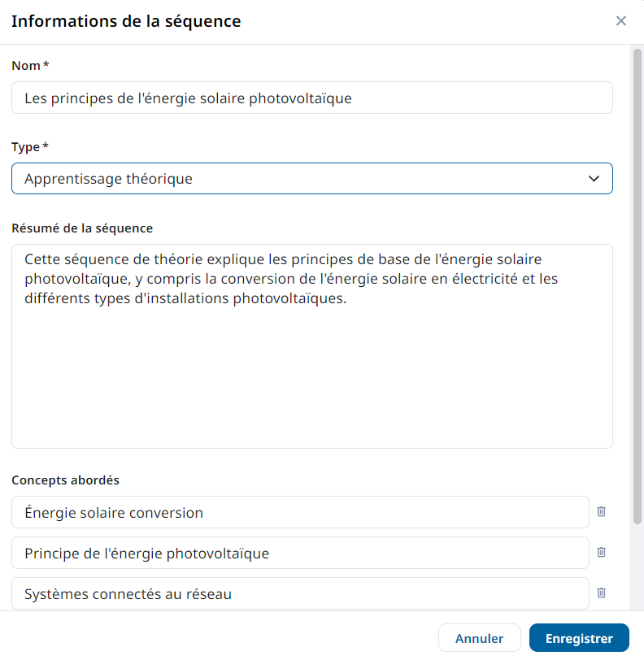Click the 'Informations de la séquence' title
This screenshot has height=660, width=644.
[x=126, y=21]
